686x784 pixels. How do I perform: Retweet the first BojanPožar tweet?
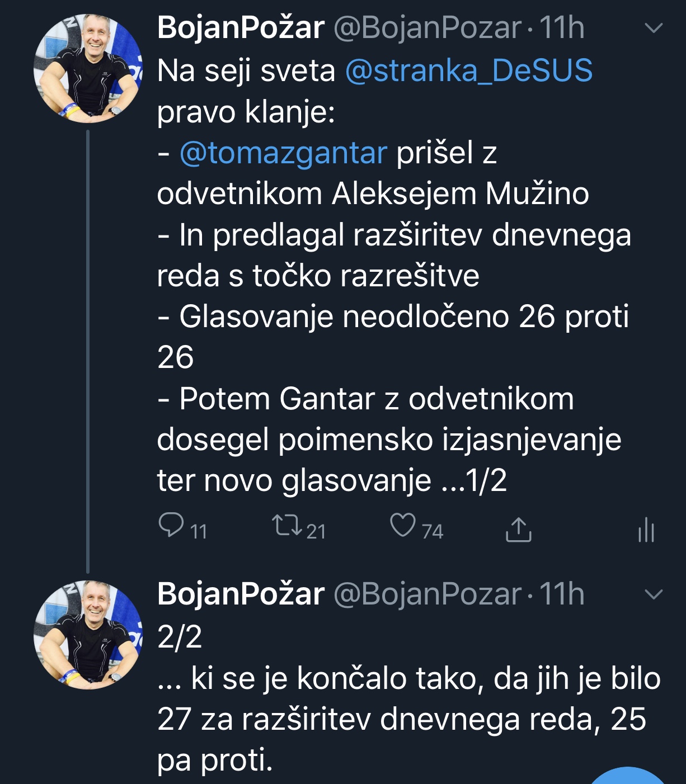pyautogui.click(x=287, y=526)
